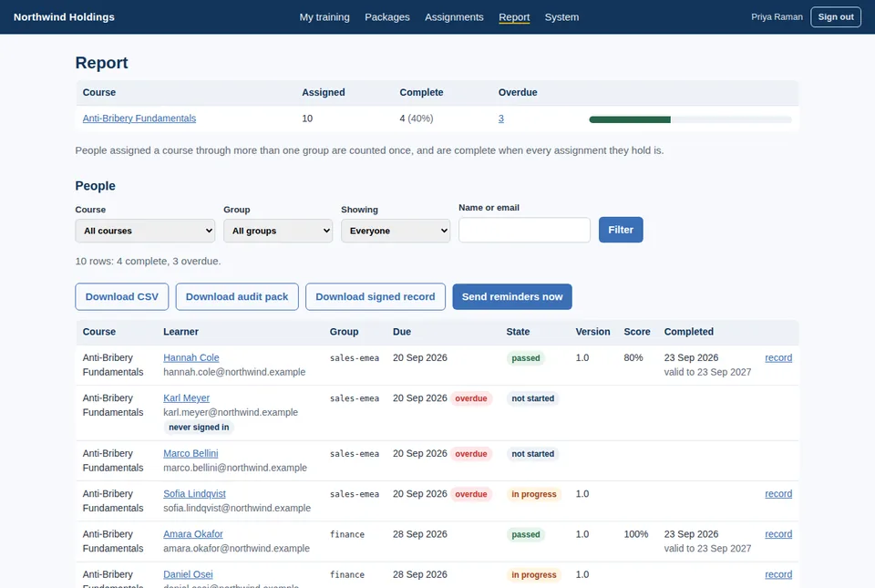Open learner Karl Meyer's profile link
Viewport: 875px width, 588px height.
tap(186, 397)
